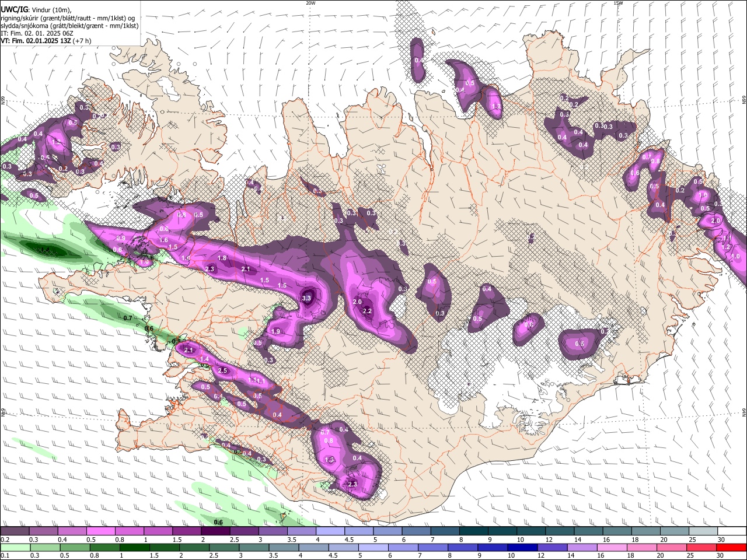747x560 pixels.
Task: Click the dark mauve swatch between 0.2 and 0.3
Action: pyautogui.click(x=15, y=531)
